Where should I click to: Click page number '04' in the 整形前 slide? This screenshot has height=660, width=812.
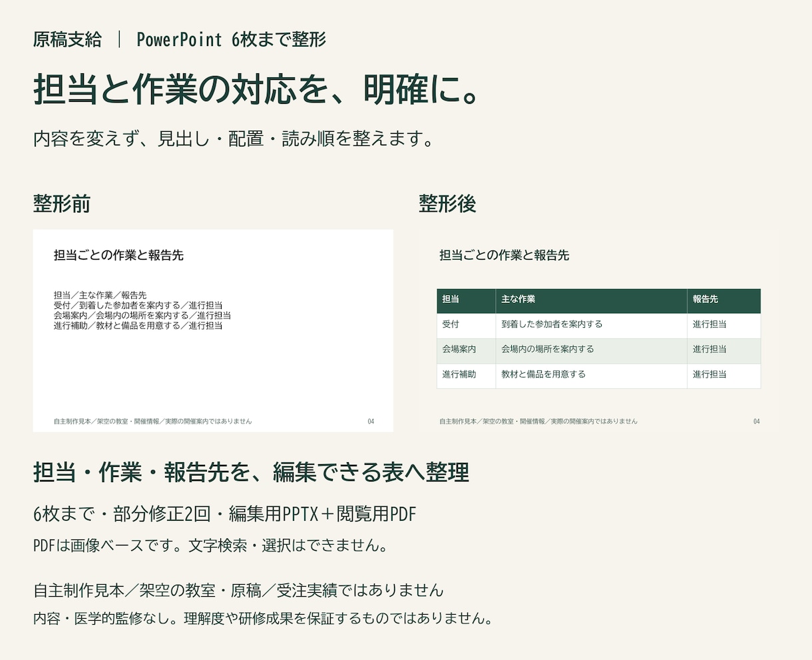click(371, 422)
